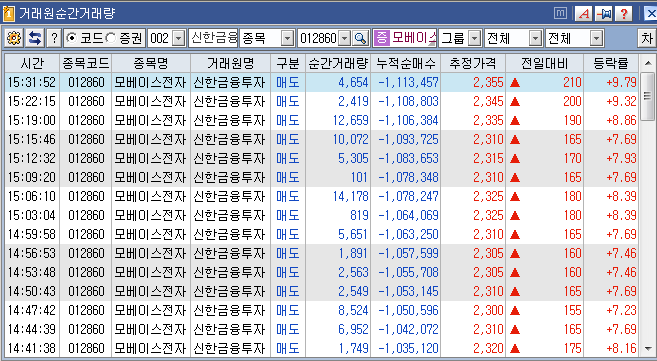Image resolution: width=657 pixels, height=361 pixels.
Task: Click the 거래원명 column header
Action: [x=230, y=63]
